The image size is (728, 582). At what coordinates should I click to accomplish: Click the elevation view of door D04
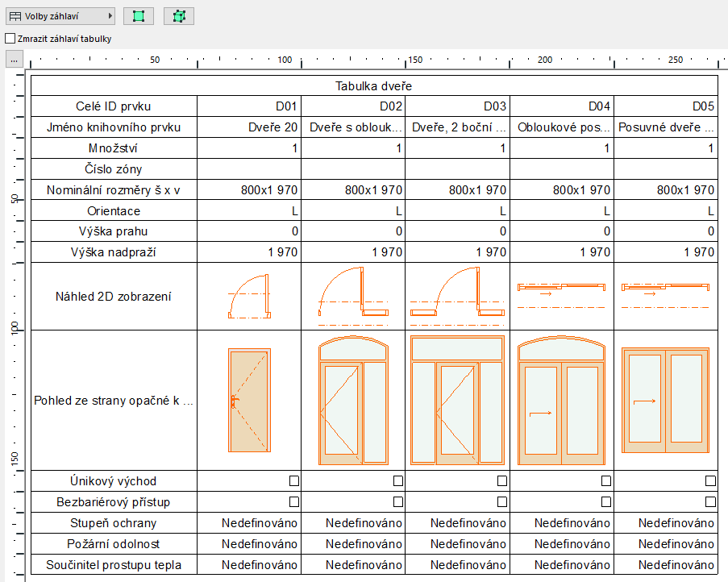click(560, 401)
